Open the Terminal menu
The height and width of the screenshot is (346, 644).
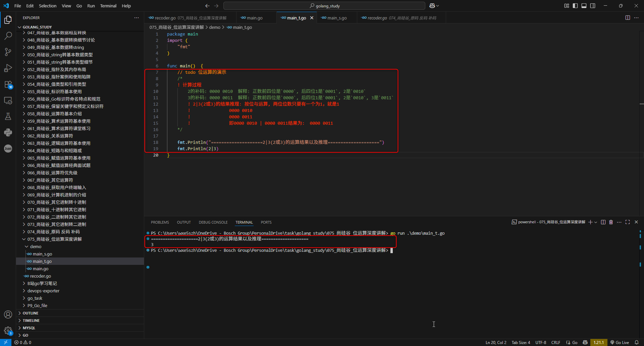[x=108, y=6]
